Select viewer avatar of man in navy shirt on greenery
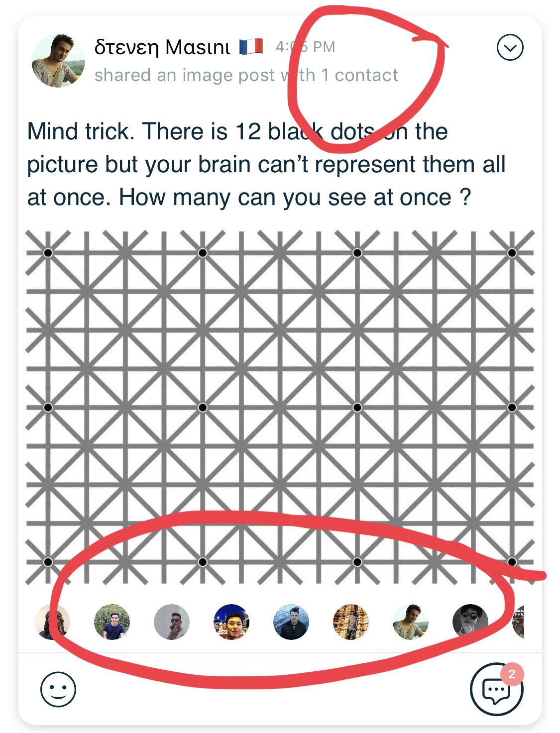Image resolution: width=560 pixels, height=733 pixels. tap(112, 622)
